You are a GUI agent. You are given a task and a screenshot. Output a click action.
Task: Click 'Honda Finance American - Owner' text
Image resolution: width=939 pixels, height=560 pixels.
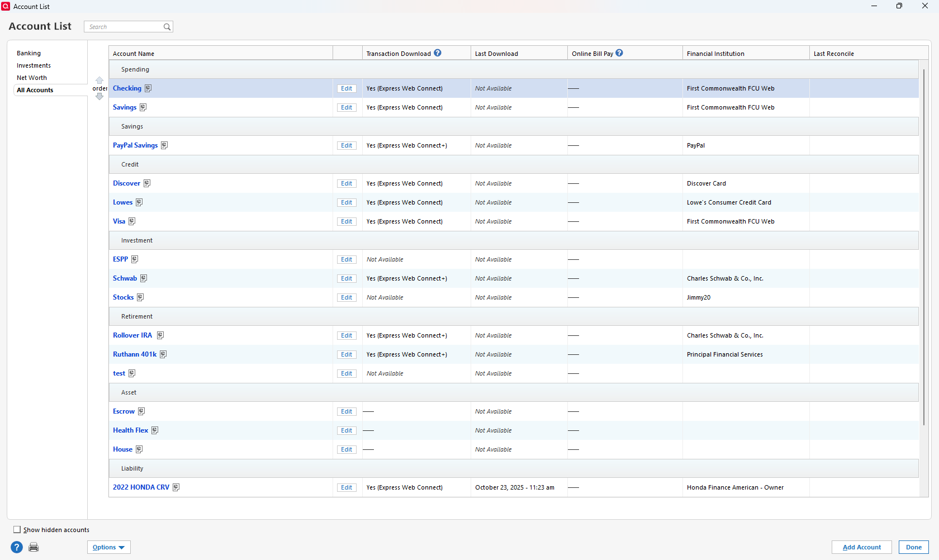(x=735, y=487)
